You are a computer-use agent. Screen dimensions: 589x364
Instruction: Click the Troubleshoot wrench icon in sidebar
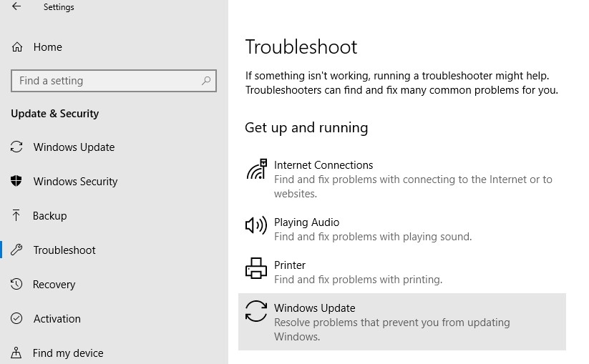tap(17, 250)
